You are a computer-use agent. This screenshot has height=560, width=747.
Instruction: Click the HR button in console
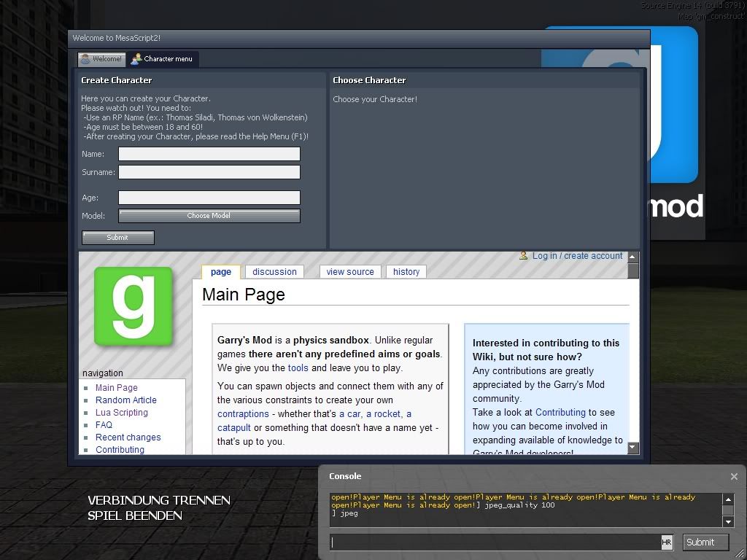point(667,542)
